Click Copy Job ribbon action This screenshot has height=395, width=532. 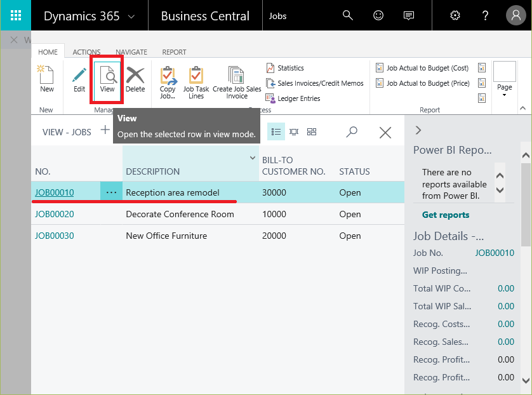tap(168, 83)
